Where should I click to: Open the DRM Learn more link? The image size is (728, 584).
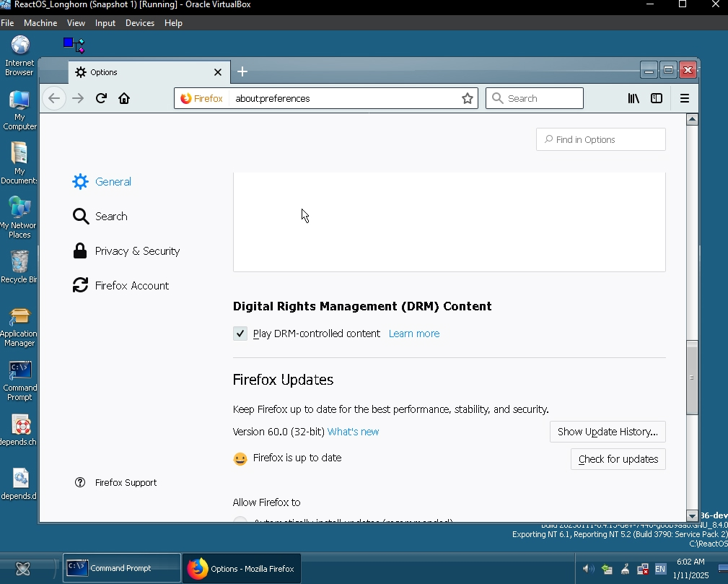click(414, 334)
